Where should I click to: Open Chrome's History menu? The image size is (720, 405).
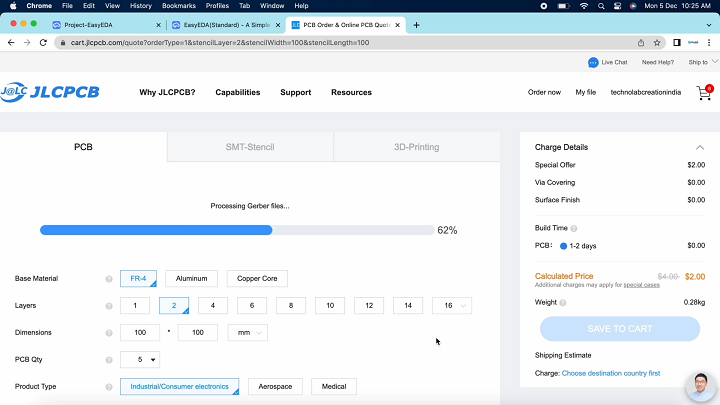click(141, 6)
